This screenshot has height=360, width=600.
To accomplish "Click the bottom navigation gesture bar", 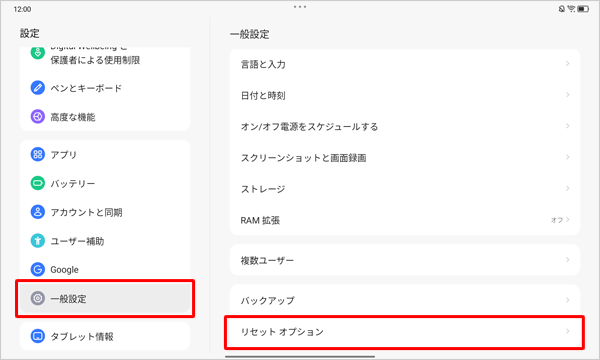I will click(x=300, y=357).
